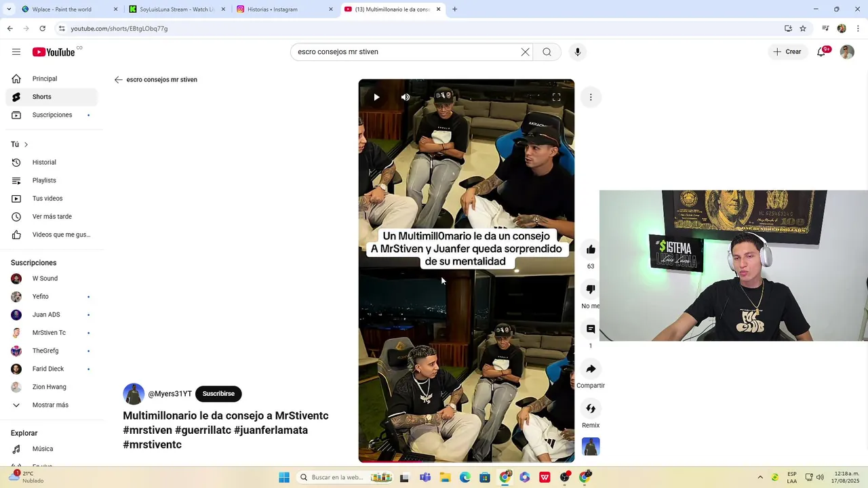The width and height of the screenshot is (868, 488).
Task: Reload the page
Action: coord(42,28)
